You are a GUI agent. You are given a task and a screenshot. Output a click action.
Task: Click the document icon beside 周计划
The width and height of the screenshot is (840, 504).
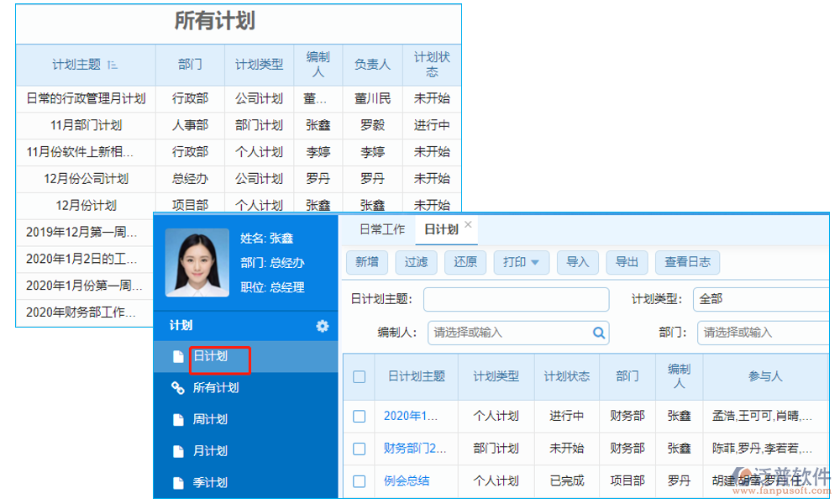[x=177, y=420]
